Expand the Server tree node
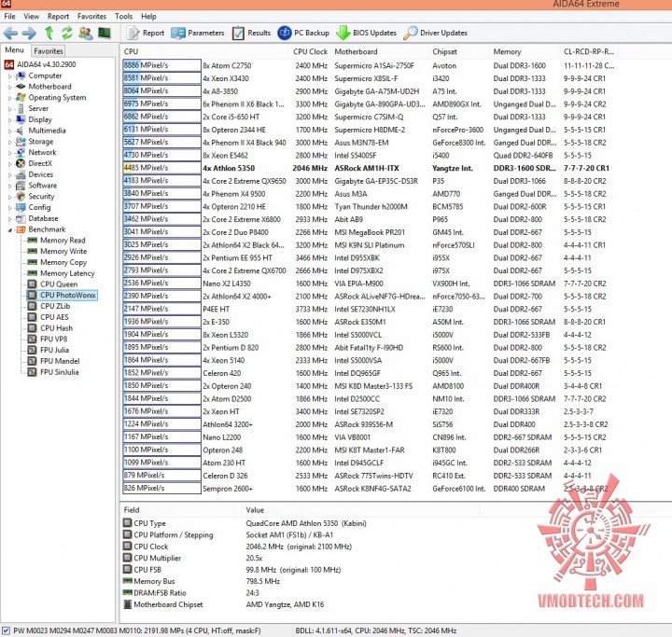This screenshot has width=672, height=637. (x=10, y=109)
